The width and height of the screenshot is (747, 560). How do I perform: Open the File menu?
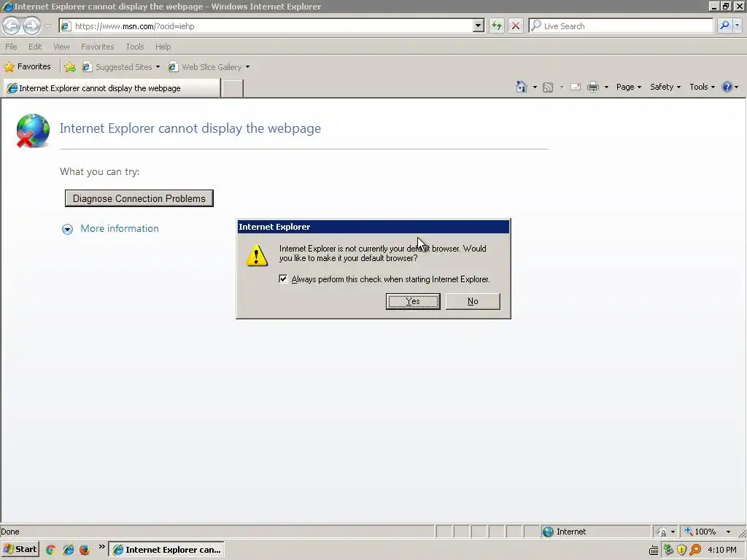coord(11,47)
